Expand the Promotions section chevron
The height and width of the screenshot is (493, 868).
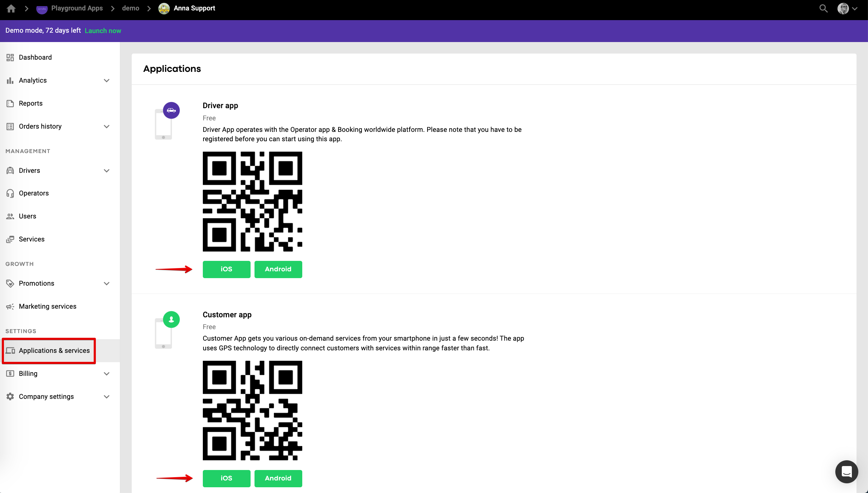tap(107, 284)
